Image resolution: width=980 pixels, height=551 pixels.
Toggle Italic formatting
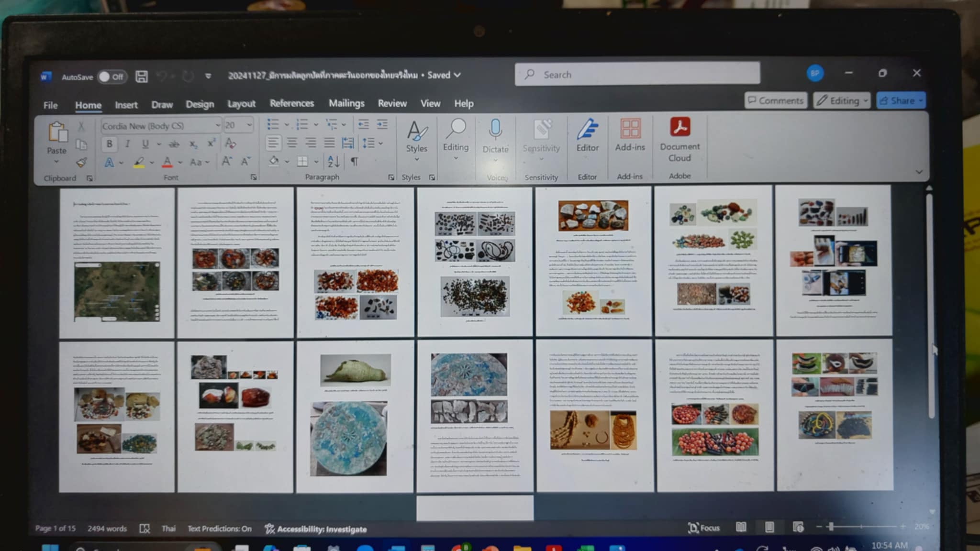click(x=127, y=143)
